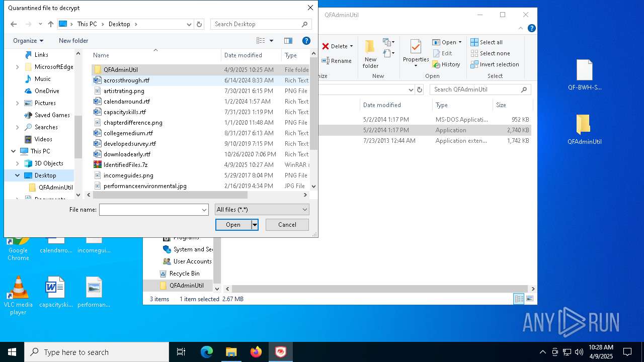644x362 pixels.
Task: Expand the Searches tree node
Action: [x=18, y=127]
